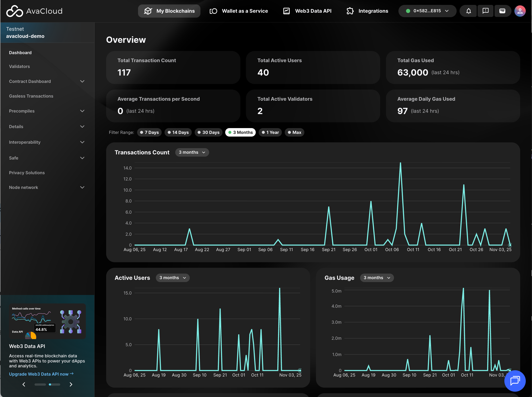Screen dimensions: 532x397
Task: Open the billing card icon
Action: click(x=502, y=11)
